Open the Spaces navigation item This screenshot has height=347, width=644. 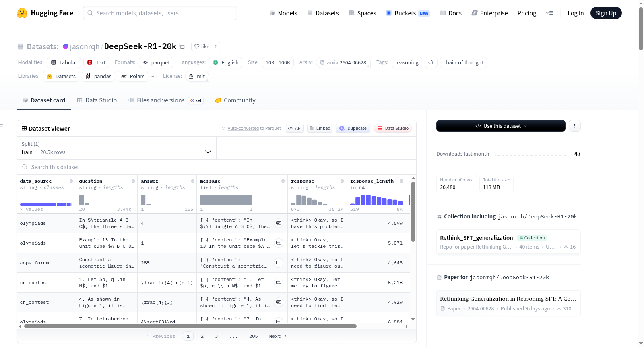[362, 13]
